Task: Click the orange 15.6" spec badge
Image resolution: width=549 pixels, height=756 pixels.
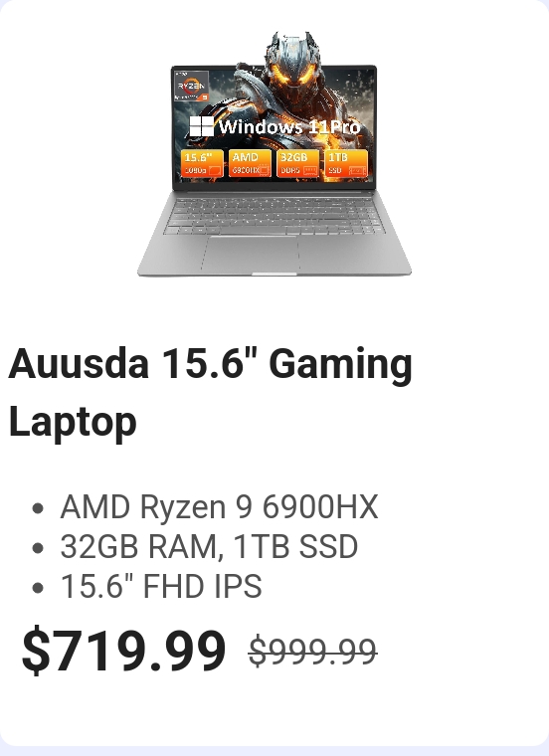Action: [202, 163]
